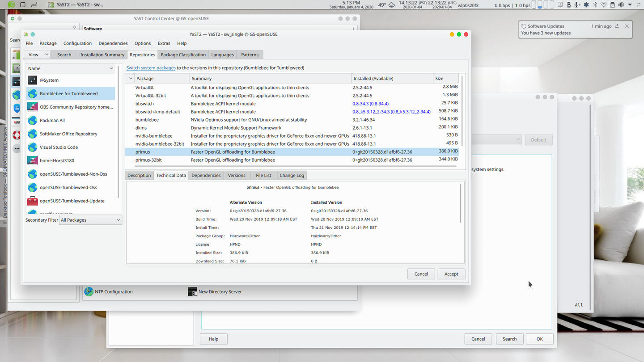Click the NTP Configuration icon in YaST Control Center
The width and height of the screenshot is (644, 362).
pos(89,291)
